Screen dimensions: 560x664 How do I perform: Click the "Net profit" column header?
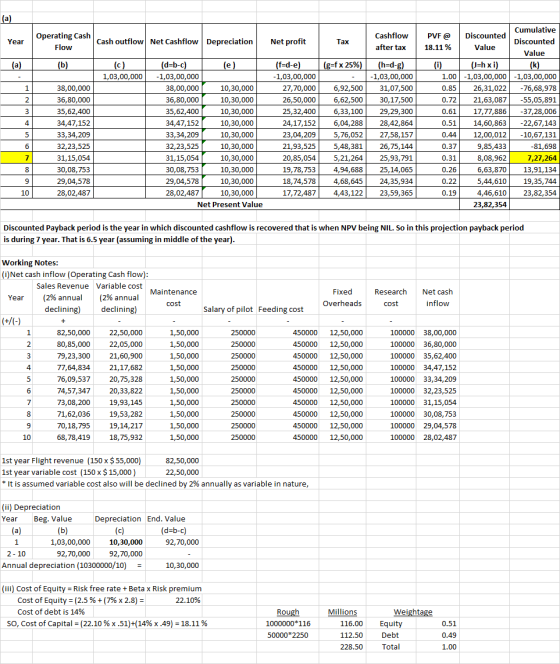coord(288,42)
